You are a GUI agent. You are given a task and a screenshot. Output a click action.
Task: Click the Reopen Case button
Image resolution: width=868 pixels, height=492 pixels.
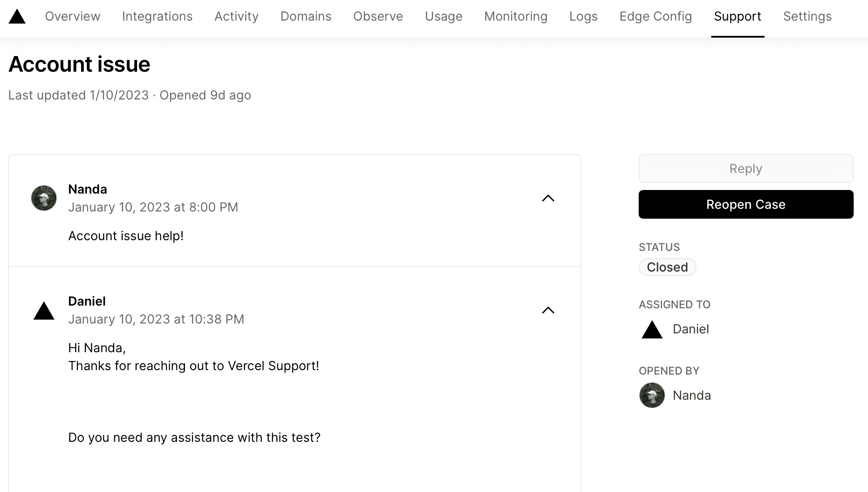pos(746,204)
